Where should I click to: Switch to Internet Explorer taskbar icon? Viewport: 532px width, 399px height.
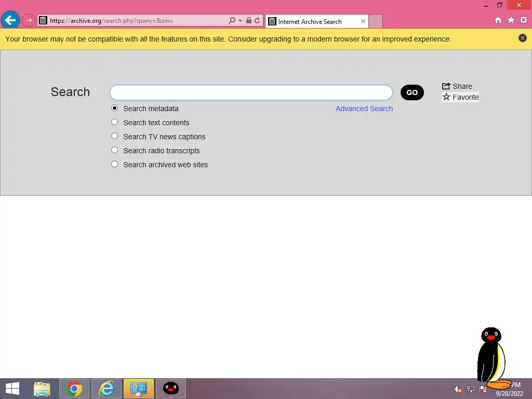pos(107,389)
